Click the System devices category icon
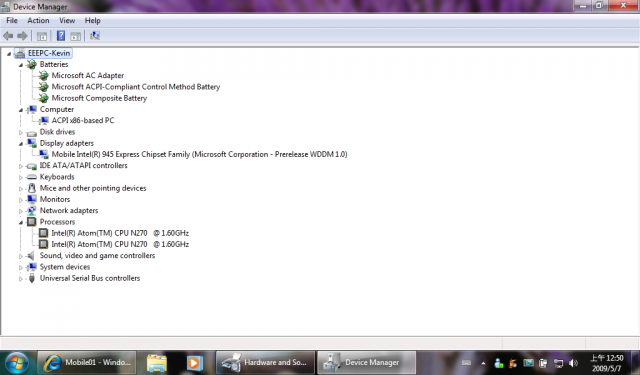The height and width of the screenshot is (375, 640). [31, 267]
